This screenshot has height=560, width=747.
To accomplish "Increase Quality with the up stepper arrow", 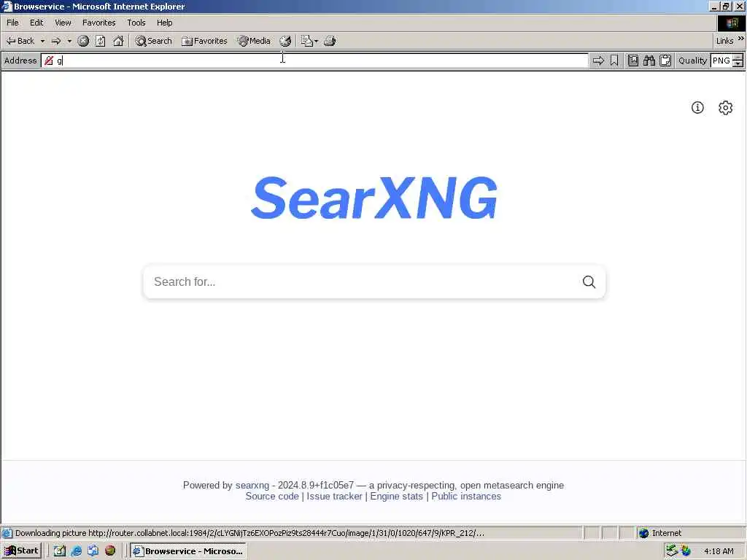I will click(x=738, y=58).
